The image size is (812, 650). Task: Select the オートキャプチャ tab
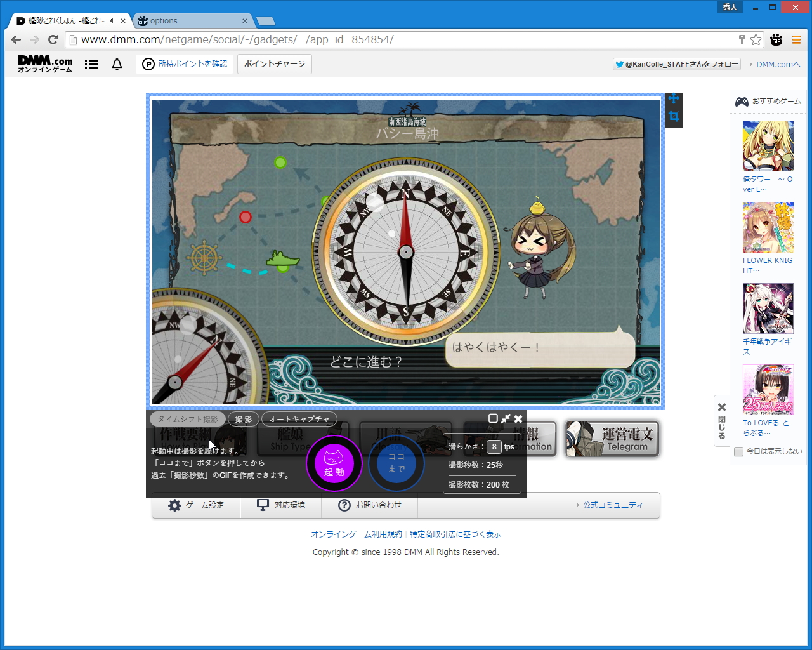[299, 419]
